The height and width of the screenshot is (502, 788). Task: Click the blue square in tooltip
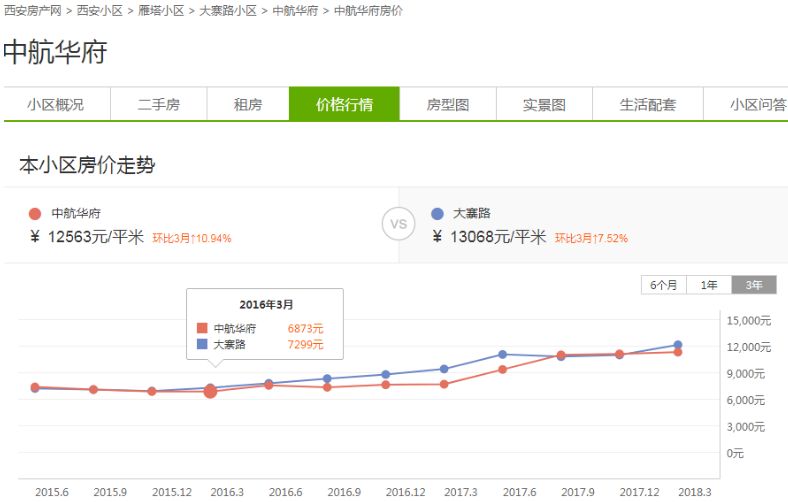(202, 344)
